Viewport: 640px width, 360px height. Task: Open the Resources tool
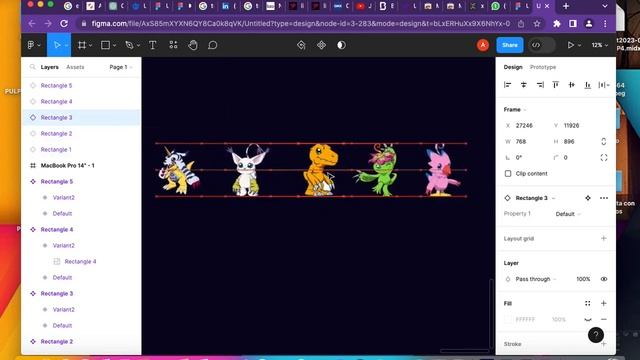pyautogui.click(x=173, y=45)
